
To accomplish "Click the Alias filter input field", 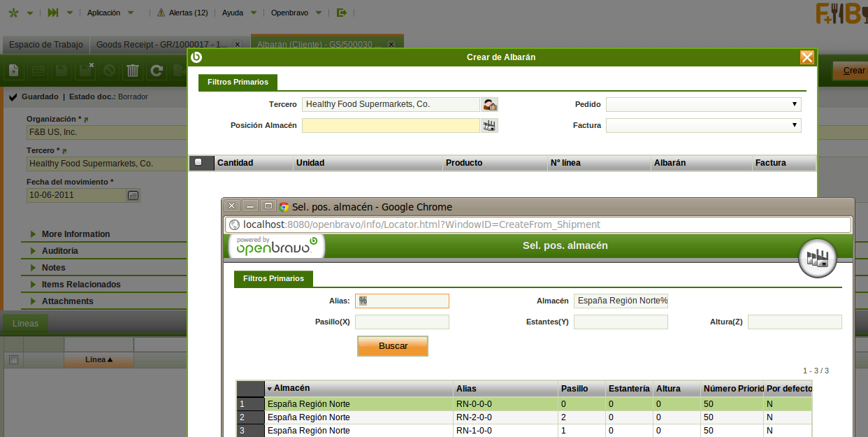I will 402,301.
